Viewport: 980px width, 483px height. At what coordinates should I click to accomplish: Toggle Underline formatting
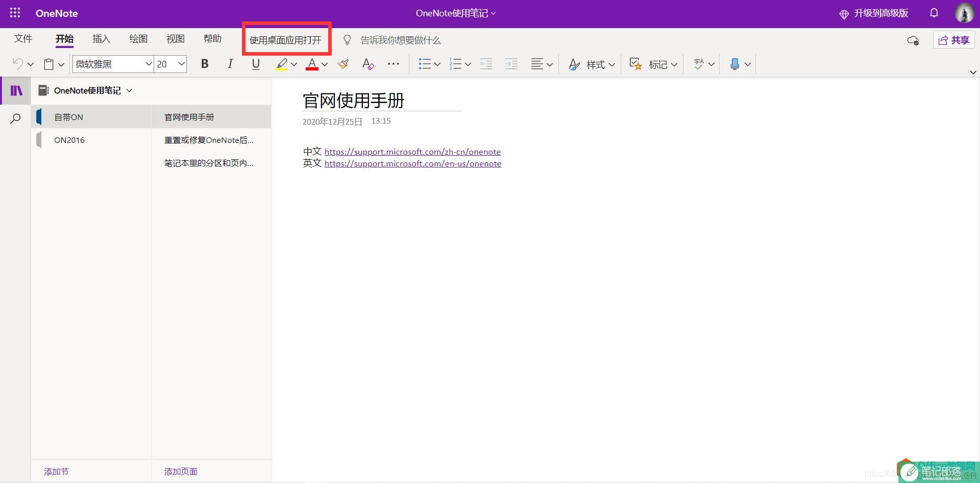click(256, 64)
